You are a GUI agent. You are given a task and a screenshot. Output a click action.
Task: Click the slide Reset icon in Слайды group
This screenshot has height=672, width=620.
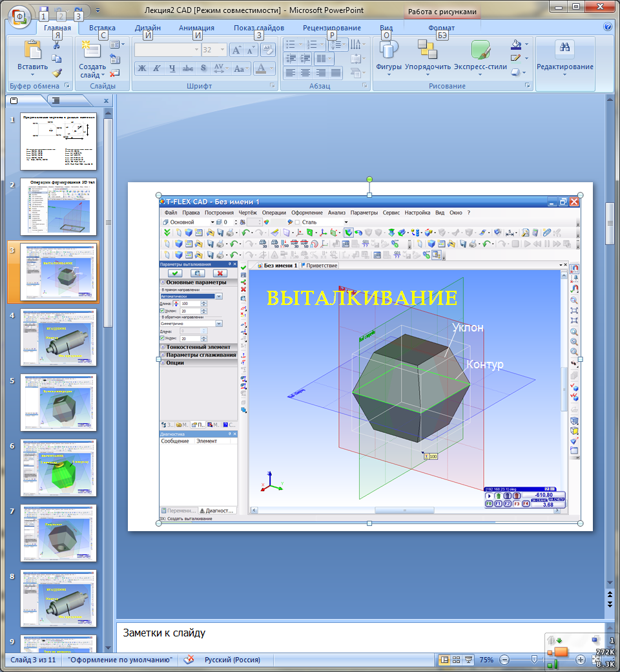click(x=115, y=59)
